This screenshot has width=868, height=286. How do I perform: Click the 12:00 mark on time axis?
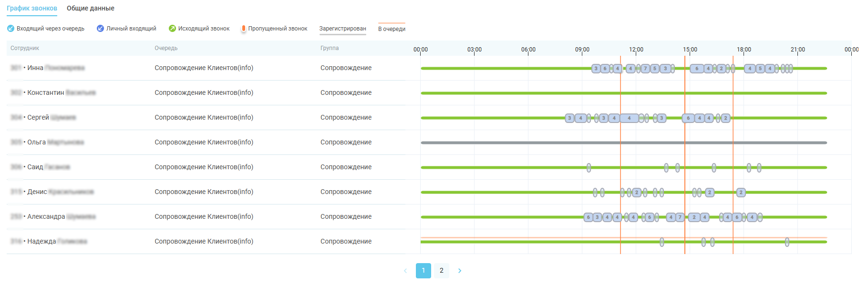(x=636, y=50)
